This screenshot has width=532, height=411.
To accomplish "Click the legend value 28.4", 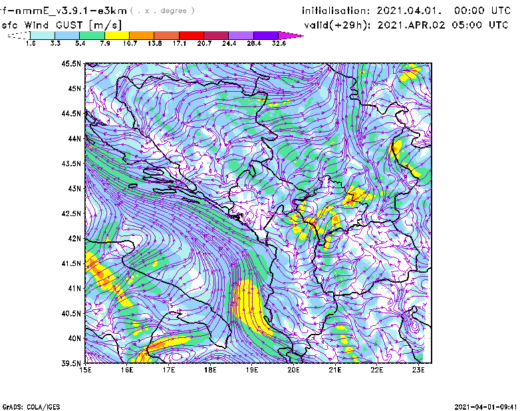I will pyautogui.click(x=254, y=43).
